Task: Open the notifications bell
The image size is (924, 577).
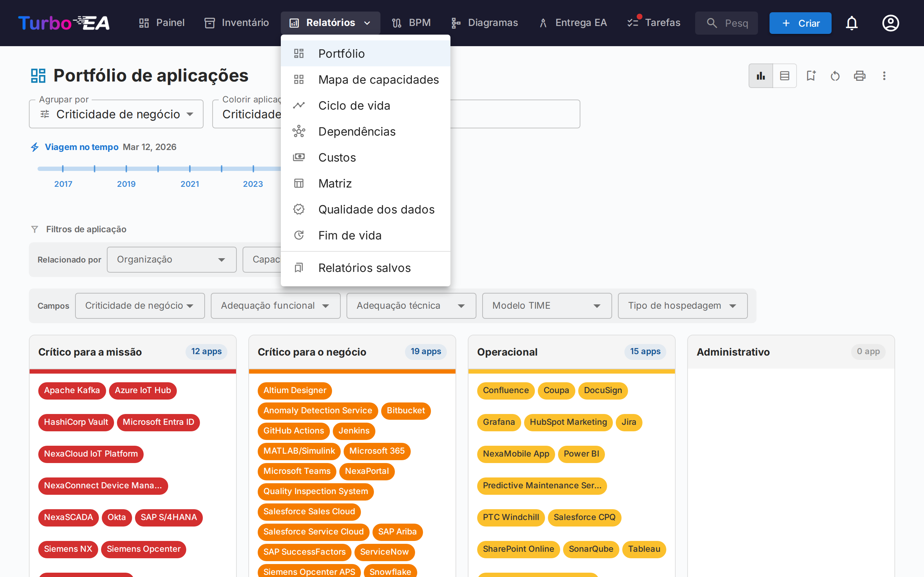Action: coord(852,23)
